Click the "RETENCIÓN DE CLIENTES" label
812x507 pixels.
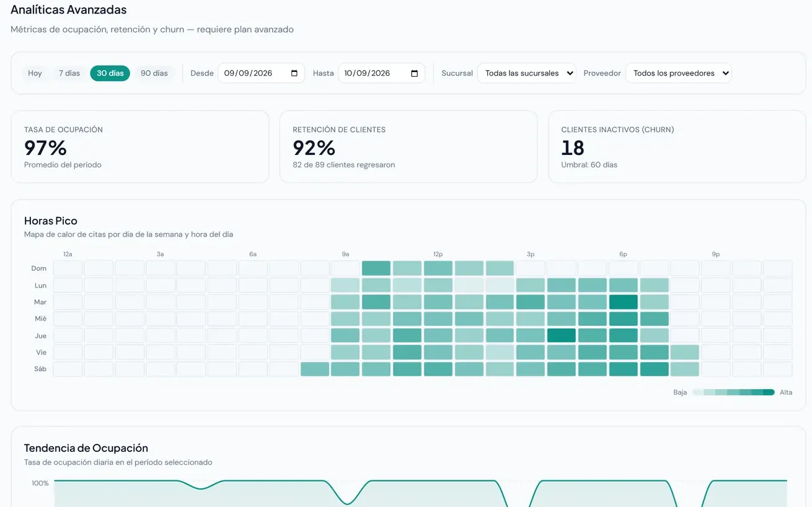339,130
